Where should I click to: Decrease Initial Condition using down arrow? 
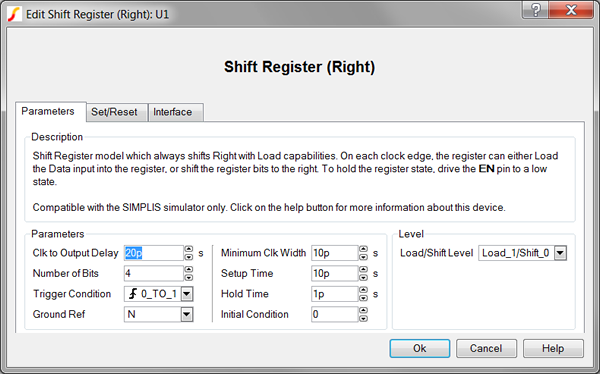click(x=363, y=318)
